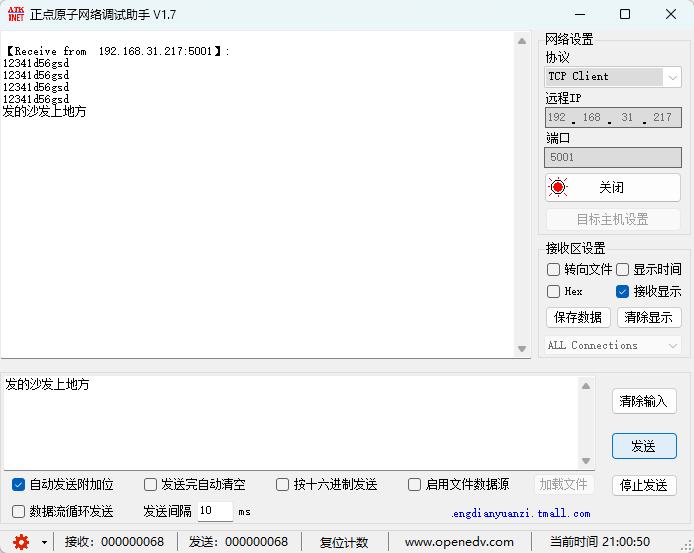Disable 自动发送附加位 checkbox
The width and height of the screenshot is (694, 553).
(x=18, y=484)
